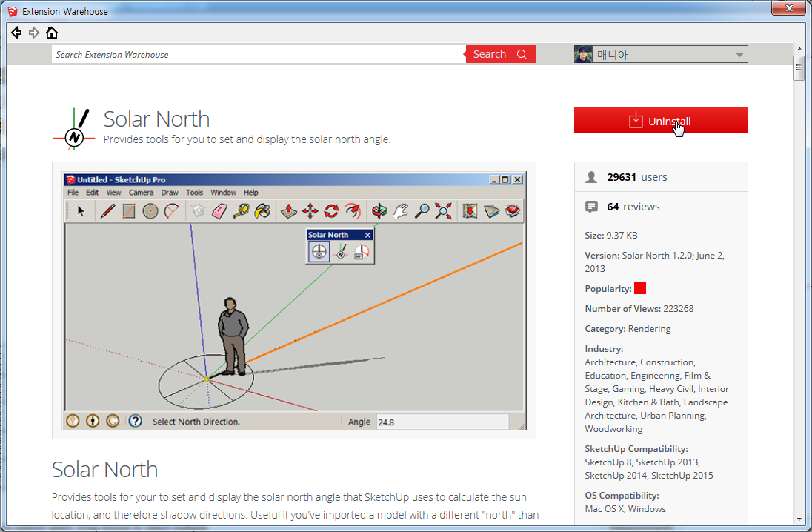
Task: Click the Home icon in the navigation bar
Action: click(51, 33)
